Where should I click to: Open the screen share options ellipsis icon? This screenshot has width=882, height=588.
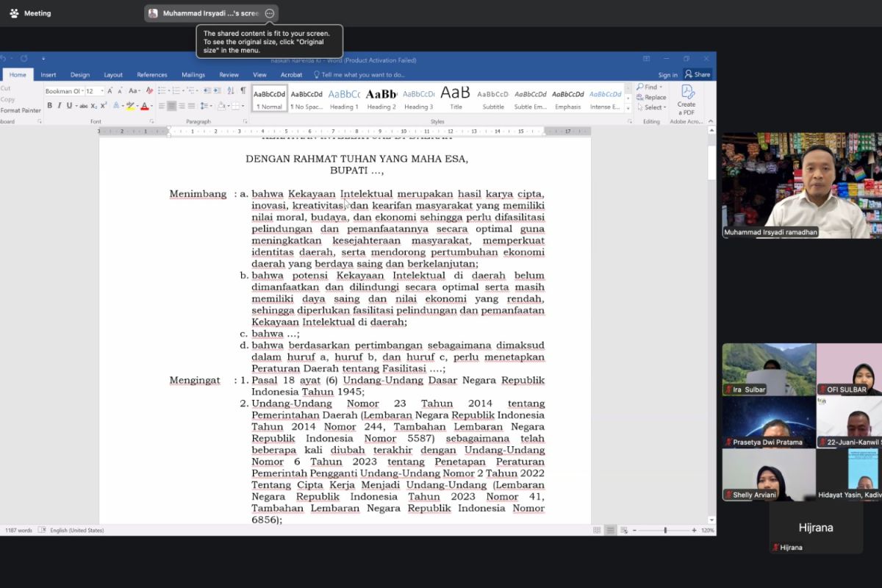(x=270, y=13)
